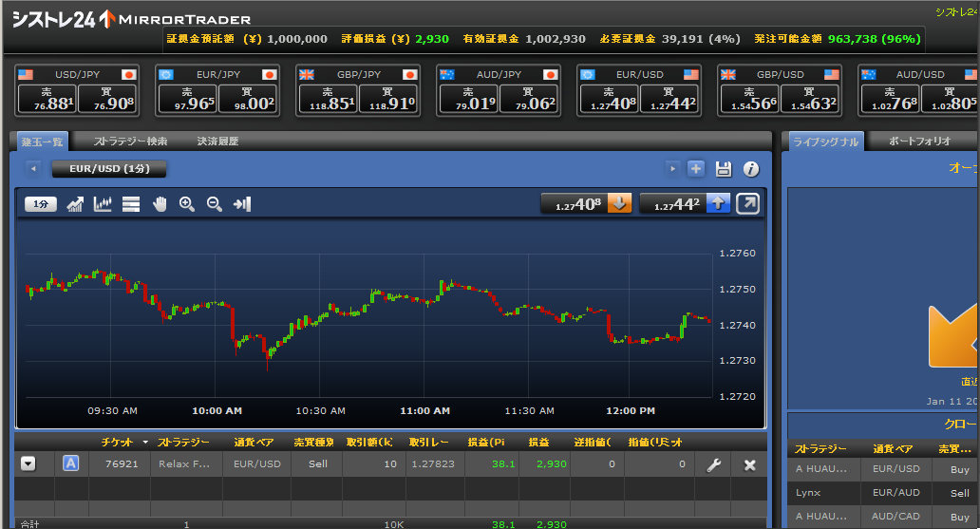Close position 76921 with X icon

point(749,464)
